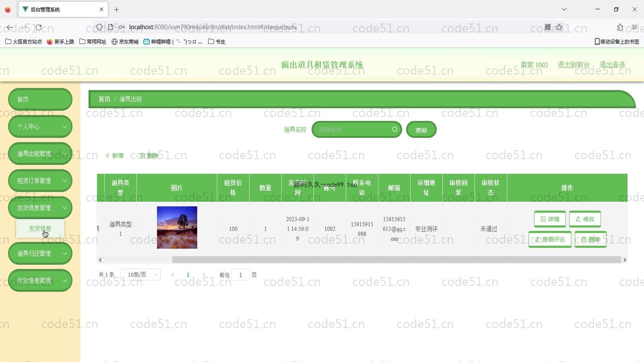Open the 常用网址 bookmark folder
644x362 pixels.
pyautogui.click(x=93, y=42)
